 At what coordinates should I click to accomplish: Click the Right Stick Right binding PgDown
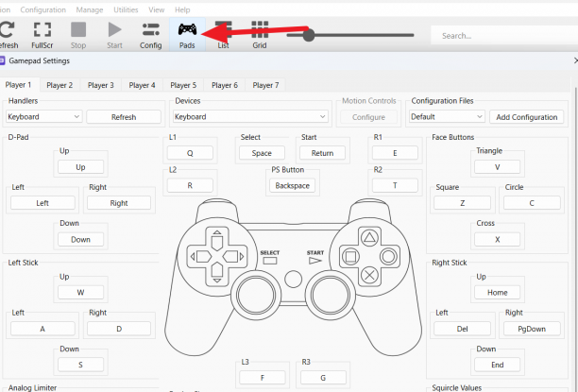(532, 329)
